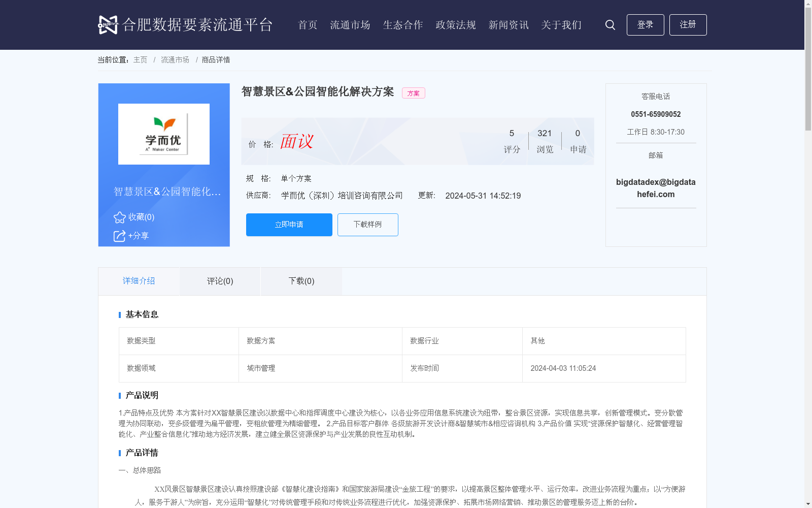Screen dimensions: 812x508
Task: Click the 注册 button
Action: (688, 25)
